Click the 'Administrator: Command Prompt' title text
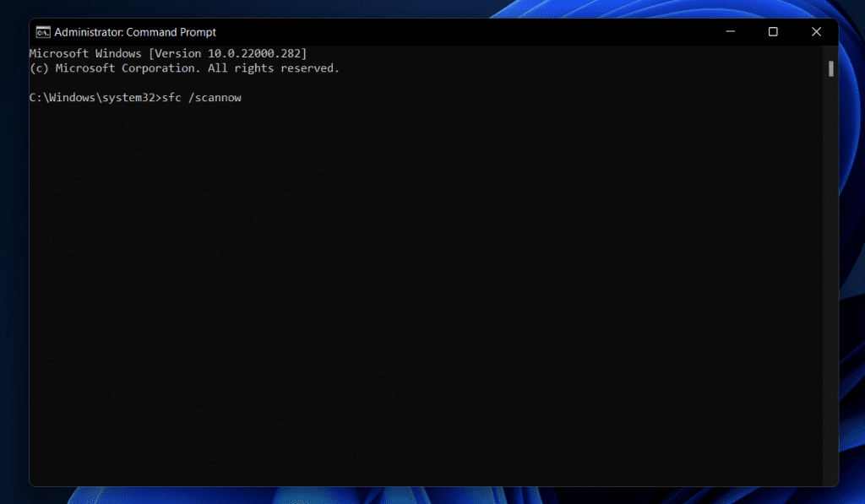The image size is (865, 504). point(135,31)
